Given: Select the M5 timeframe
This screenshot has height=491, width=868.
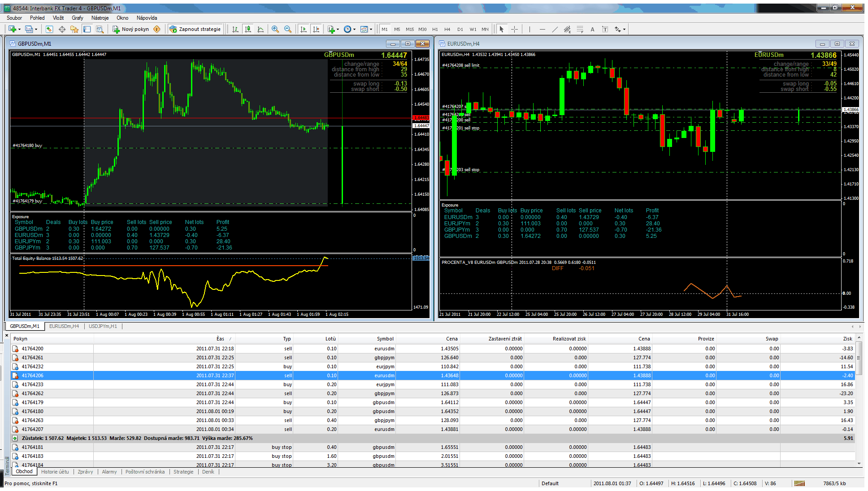Looking at the screenshot, I should pyautogui.click(x=397, y=29).
